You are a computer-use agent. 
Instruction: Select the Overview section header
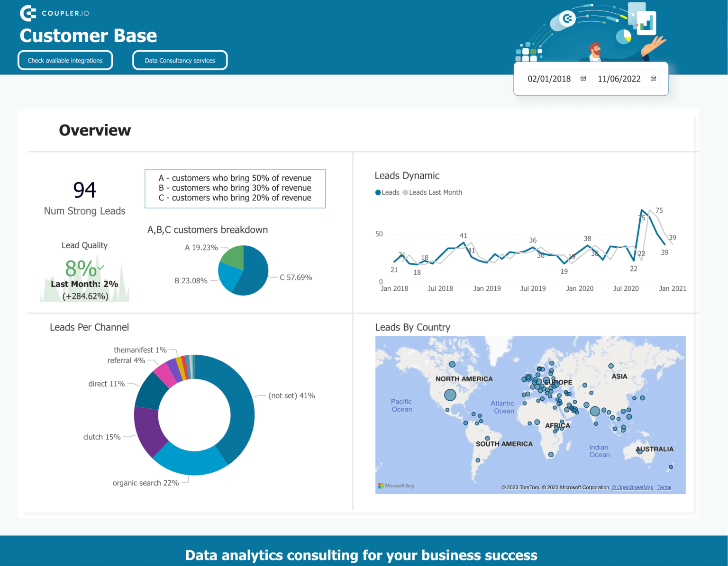point(94,130)
